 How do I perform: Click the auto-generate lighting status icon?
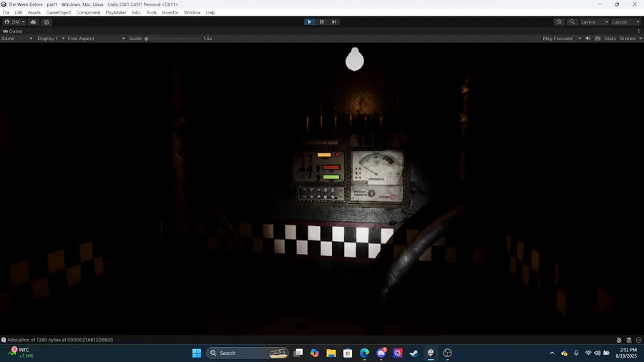tap(619, 340)
